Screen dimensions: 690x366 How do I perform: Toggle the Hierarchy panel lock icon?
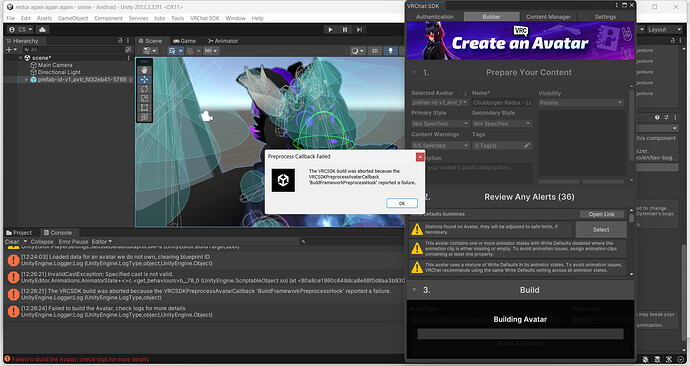[120, 40]
